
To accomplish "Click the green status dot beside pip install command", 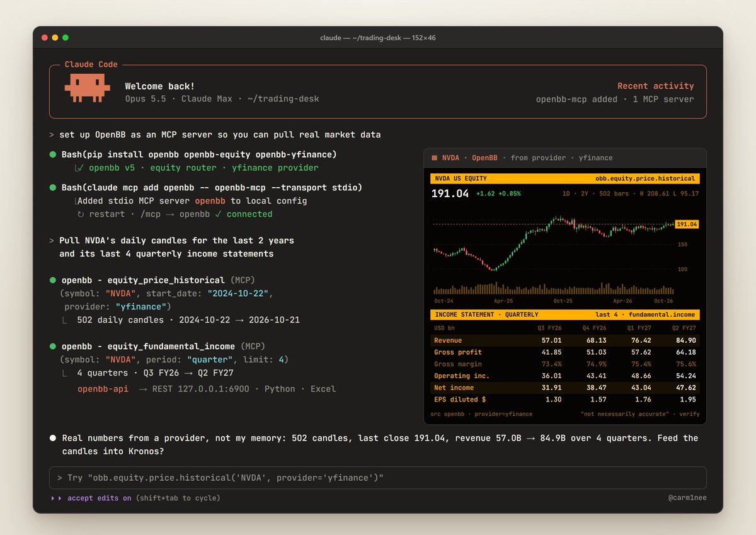I will tap(53, 155).
